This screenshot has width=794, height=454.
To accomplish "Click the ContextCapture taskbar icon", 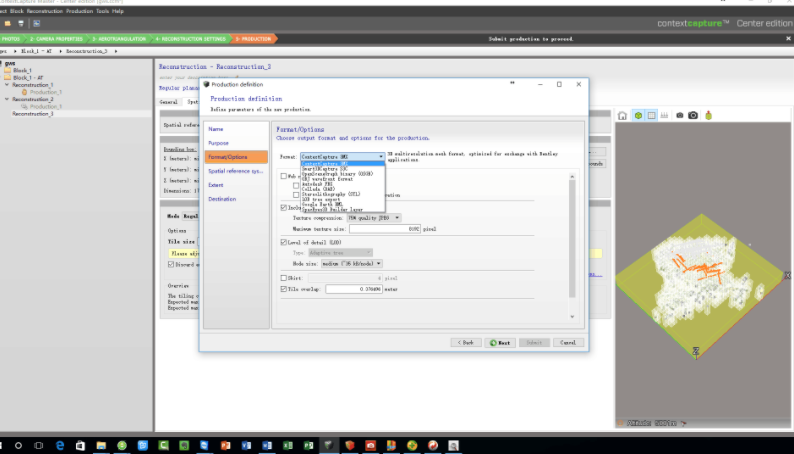I will pos(329,445).
